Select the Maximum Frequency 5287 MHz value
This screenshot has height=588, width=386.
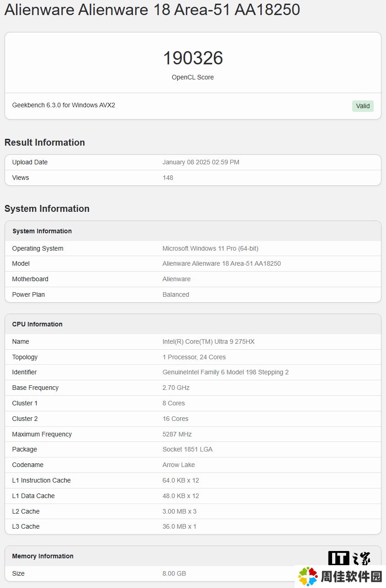click(177, 434)
